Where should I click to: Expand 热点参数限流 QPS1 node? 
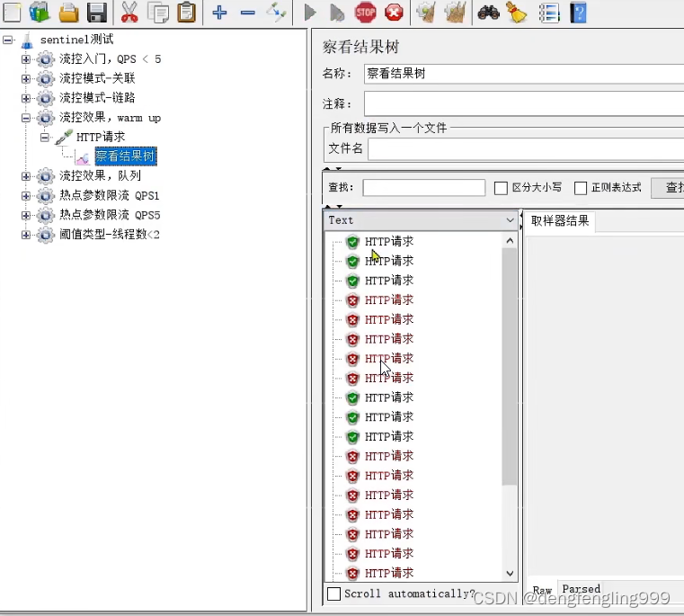tap(26, 195)
